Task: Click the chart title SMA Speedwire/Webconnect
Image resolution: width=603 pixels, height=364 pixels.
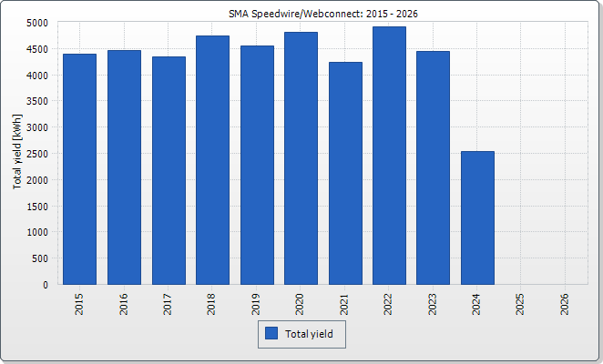Action: coord(323,13)
